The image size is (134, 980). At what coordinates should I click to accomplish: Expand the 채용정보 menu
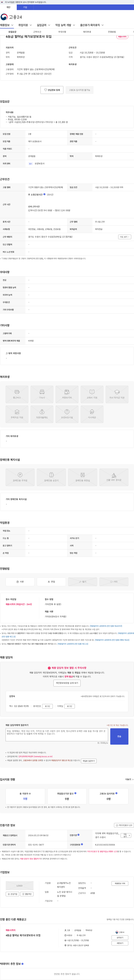coord(7,25)
